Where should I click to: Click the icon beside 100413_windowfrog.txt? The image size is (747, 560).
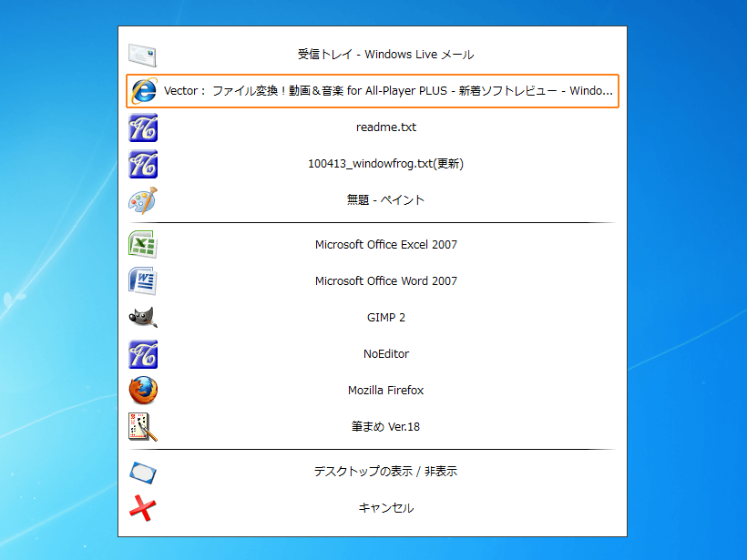pos(143,164)
